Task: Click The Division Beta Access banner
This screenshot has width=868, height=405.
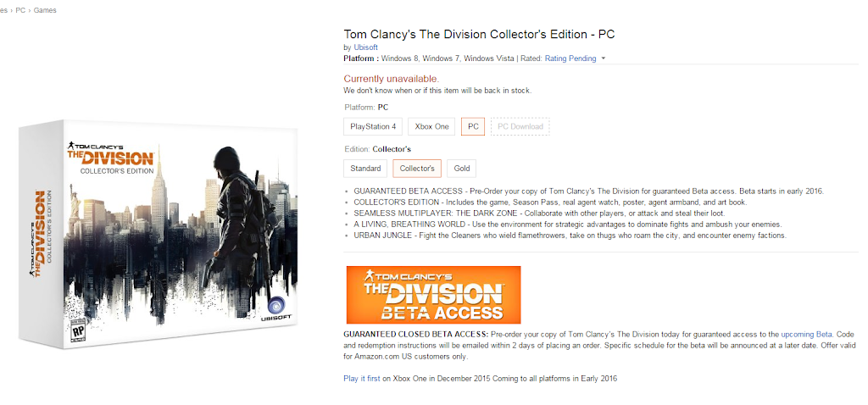Action: click(433, 295)
